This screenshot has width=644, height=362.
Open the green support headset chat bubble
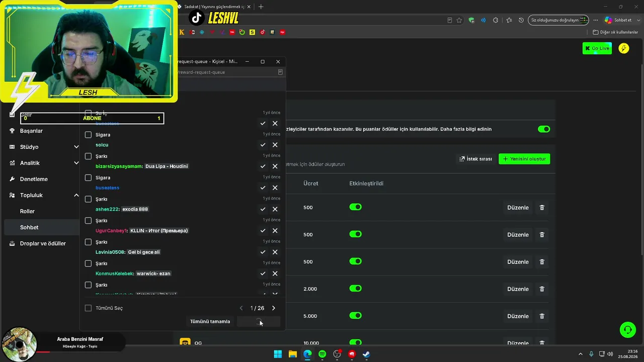[627, 330]
